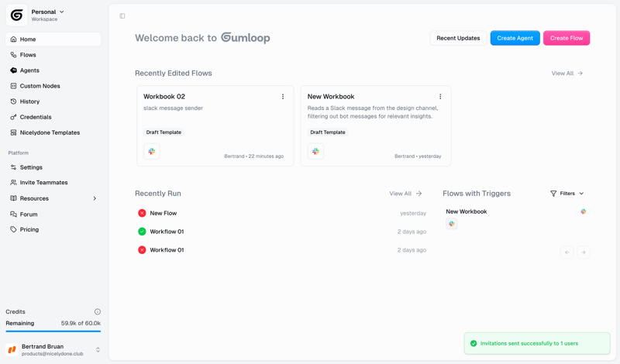Click the Custom Nodes icon
Screen dimensions: 620x364
point(13,86)
